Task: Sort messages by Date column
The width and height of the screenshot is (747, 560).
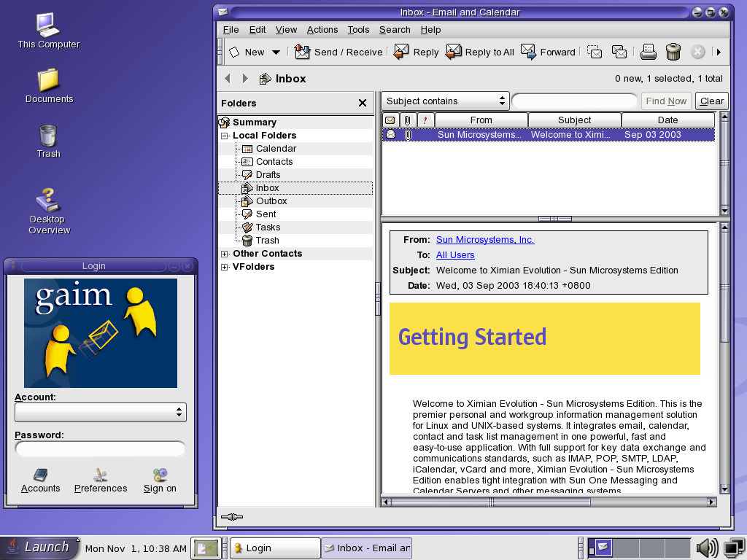Action: [668, 120]
